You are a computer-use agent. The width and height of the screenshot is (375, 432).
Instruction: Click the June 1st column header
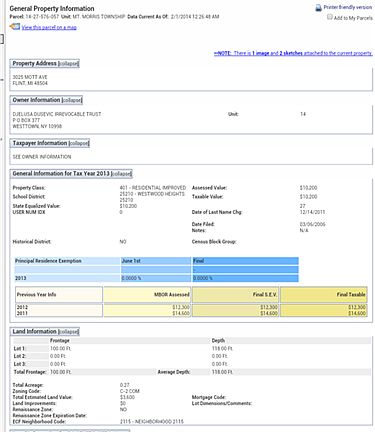(156, 261)
